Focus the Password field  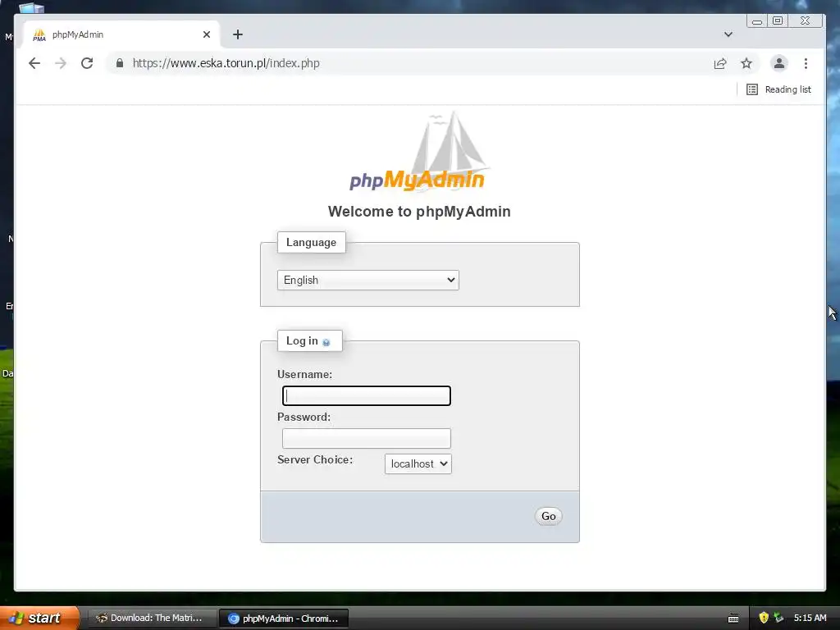pyautogui.click(x=367, y=438)
